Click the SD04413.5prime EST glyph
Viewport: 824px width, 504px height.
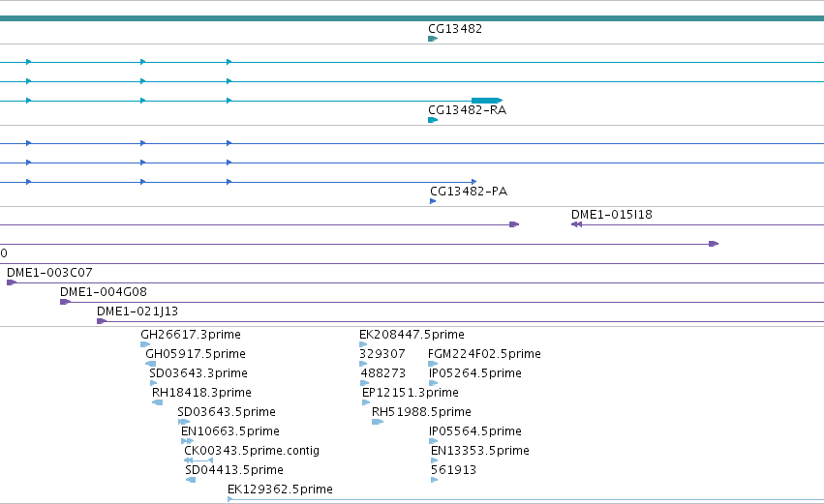[191, 480]
